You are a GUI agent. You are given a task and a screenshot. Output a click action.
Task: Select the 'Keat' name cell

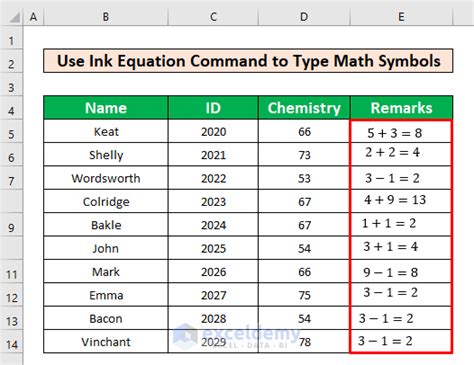[106, 131]
